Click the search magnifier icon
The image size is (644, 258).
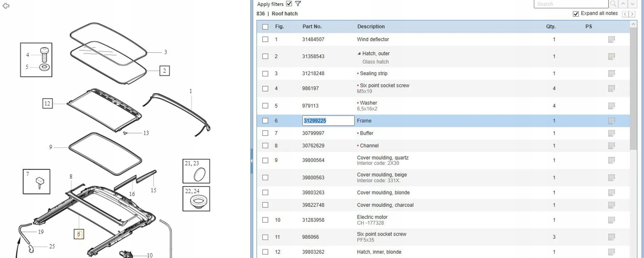(x=613, y=4)
